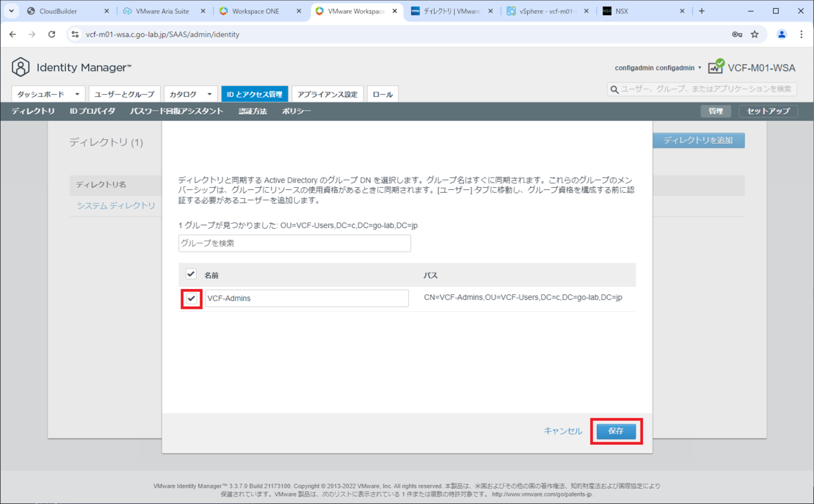The image size is (814, 504).
Task: Open the ロール tab
Action: click(383, 94)
